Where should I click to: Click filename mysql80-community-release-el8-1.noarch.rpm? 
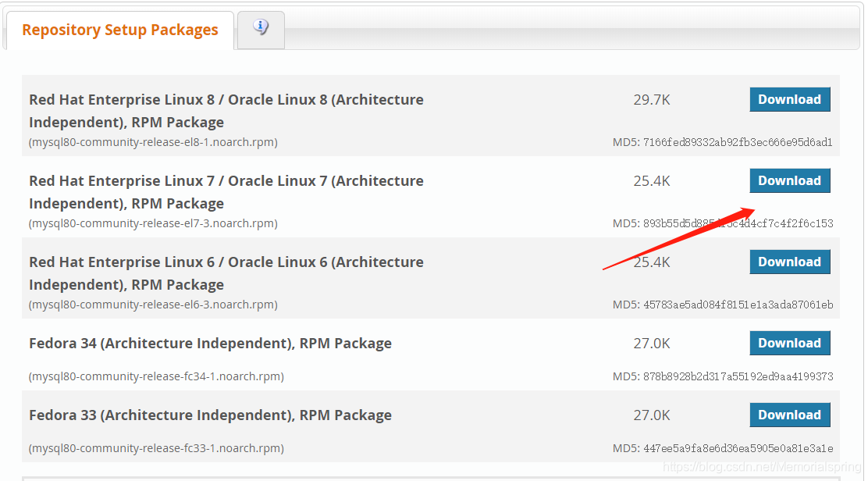pyautogui.click(x=153, y=142)
